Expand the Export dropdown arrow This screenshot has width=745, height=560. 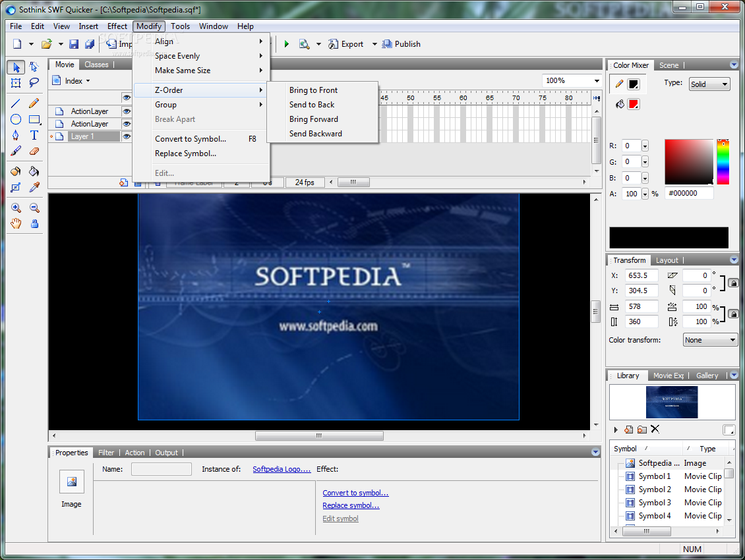click(x=374, y=44)
